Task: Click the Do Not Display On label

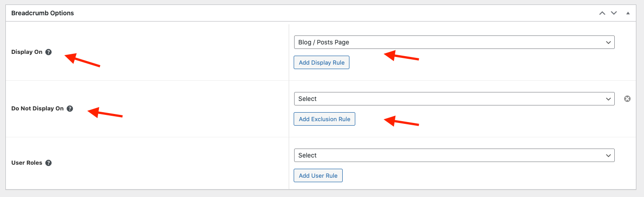Action: point(37,109)
